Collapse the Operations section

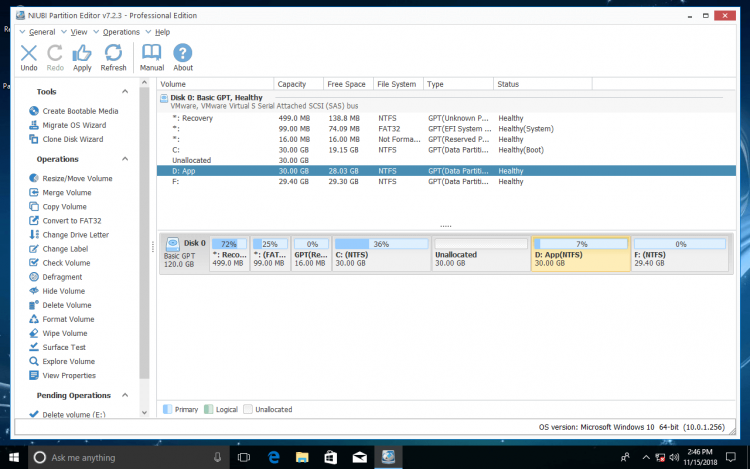click(x=125, y=159)
